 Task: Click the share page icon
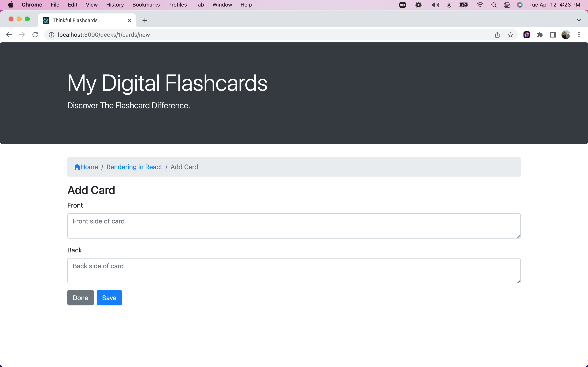coord(497,35)
